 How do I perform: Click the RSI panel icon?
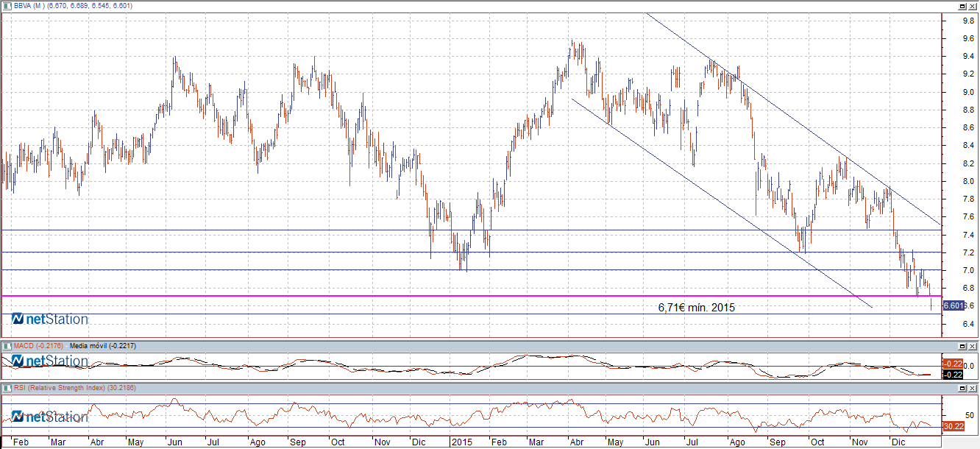(7, 387)
